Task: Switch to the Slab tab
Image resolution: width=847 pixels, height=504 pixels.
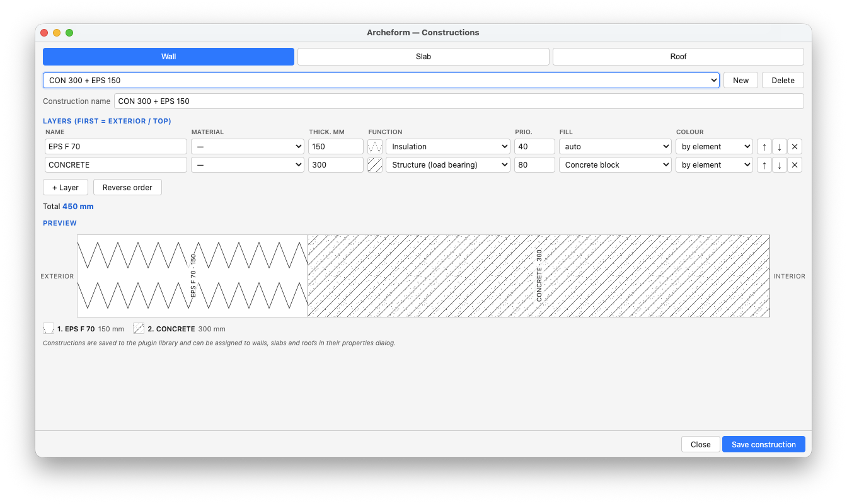Action: (423, 57)
